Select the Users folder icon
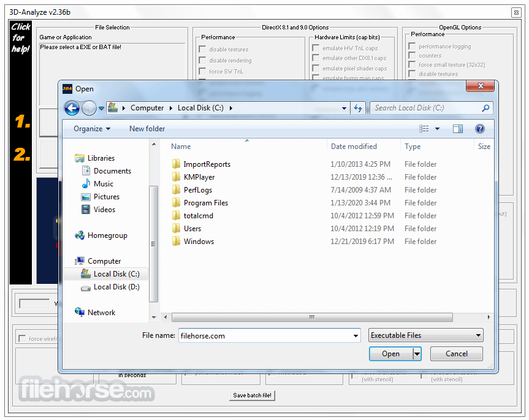The height and width of the screenshot is (420, 529). [x=176, y=228]
